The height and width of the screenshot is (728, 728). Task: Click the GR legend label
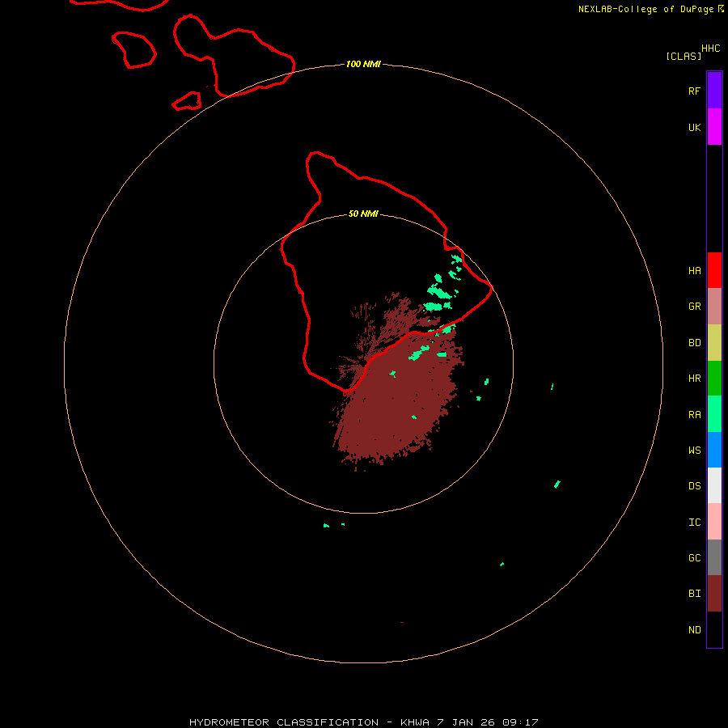click(x=694, y=307)
